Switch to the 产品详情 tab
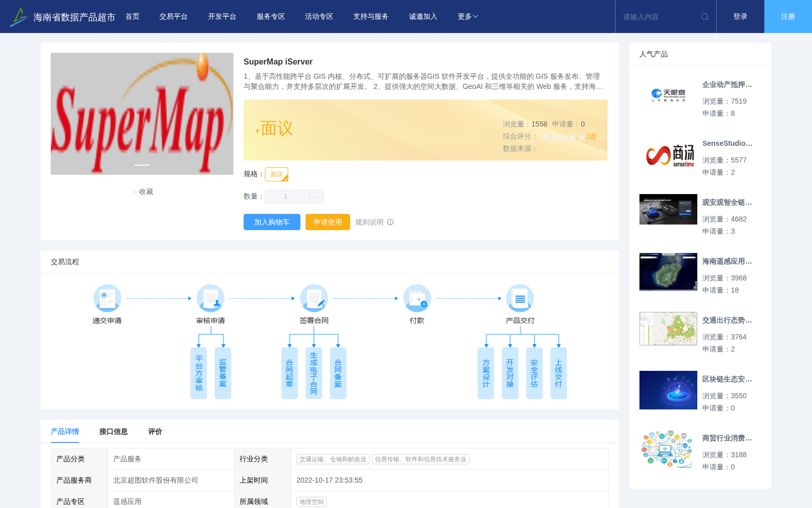The image size is (812, 508). tap(65, 431)
